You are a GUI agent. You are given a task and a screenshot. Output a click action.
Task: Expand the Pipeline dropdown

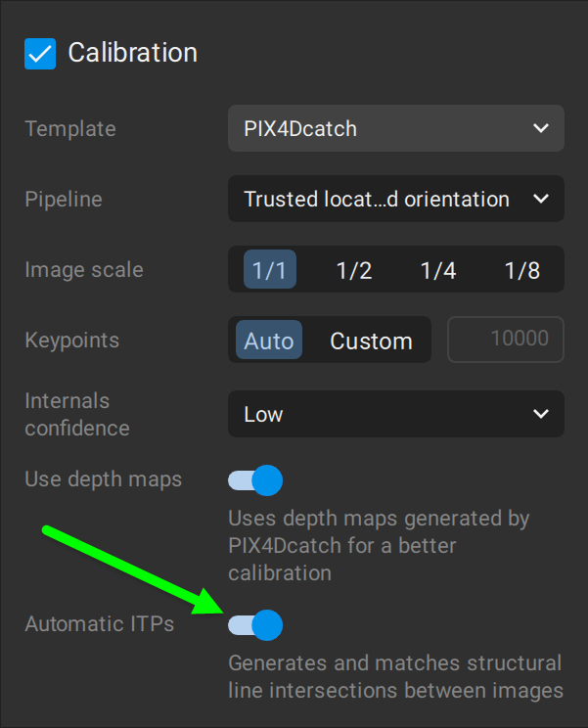[x=395, y=199]
